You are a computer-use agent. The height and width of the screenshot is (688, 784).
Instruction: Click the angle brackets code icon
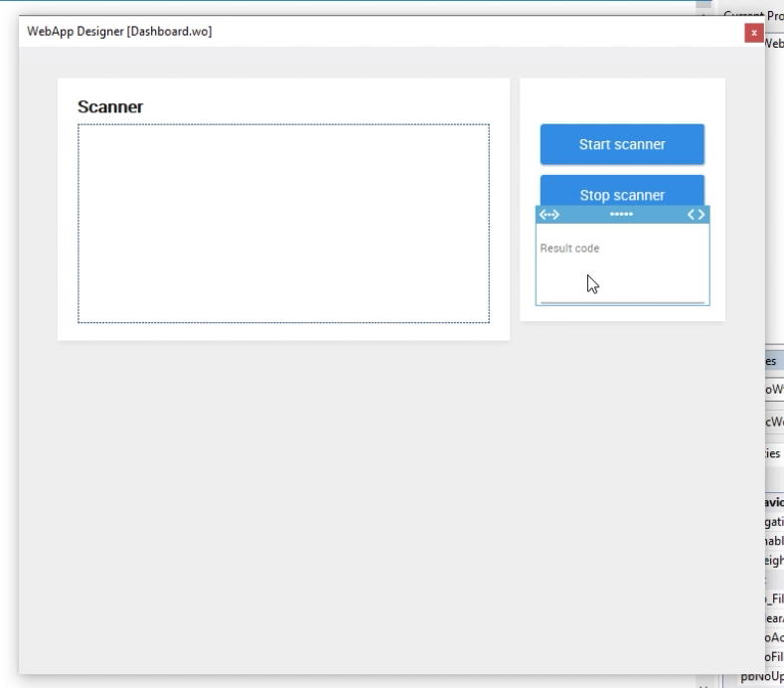697,215
